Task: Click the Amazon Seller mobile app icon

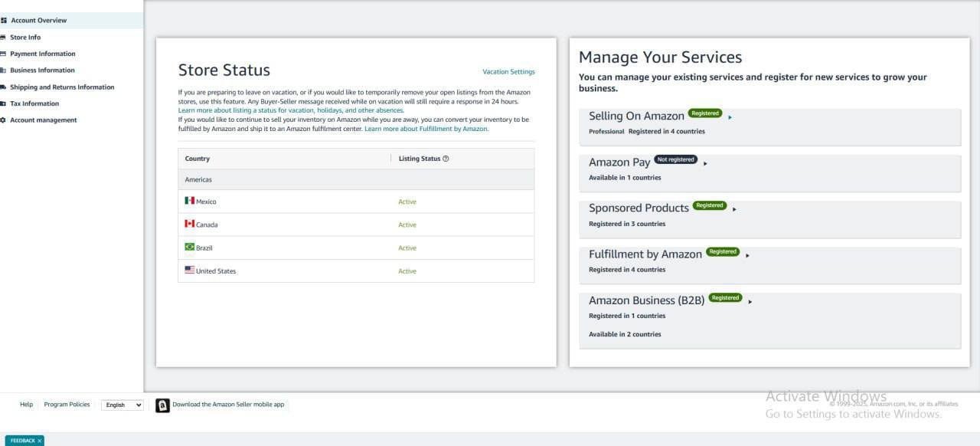Action: point(162,405)
